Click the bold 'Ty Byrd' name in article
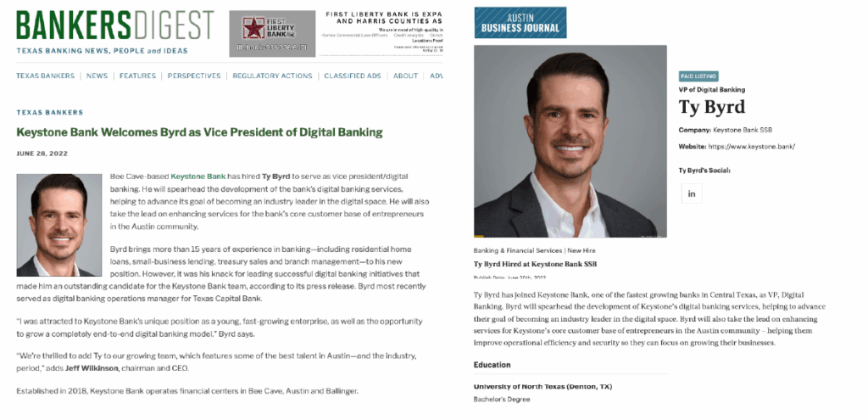 point(275,176)
